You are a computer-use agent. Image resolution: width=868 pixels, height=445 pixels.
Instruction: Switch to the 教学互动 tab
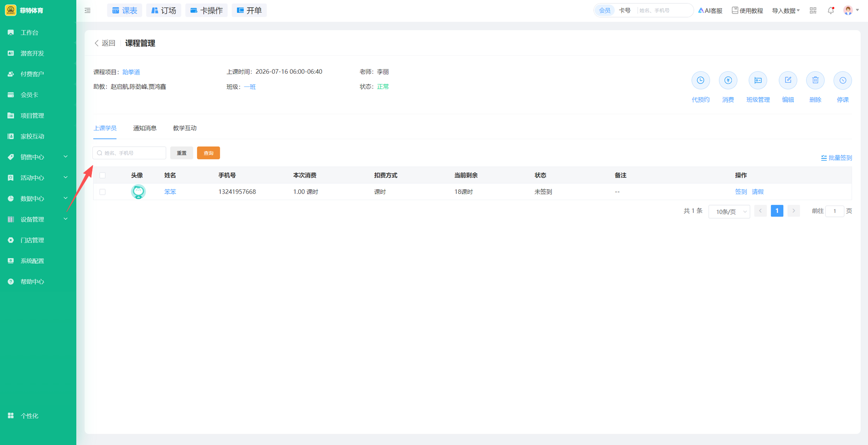(184, 128)
